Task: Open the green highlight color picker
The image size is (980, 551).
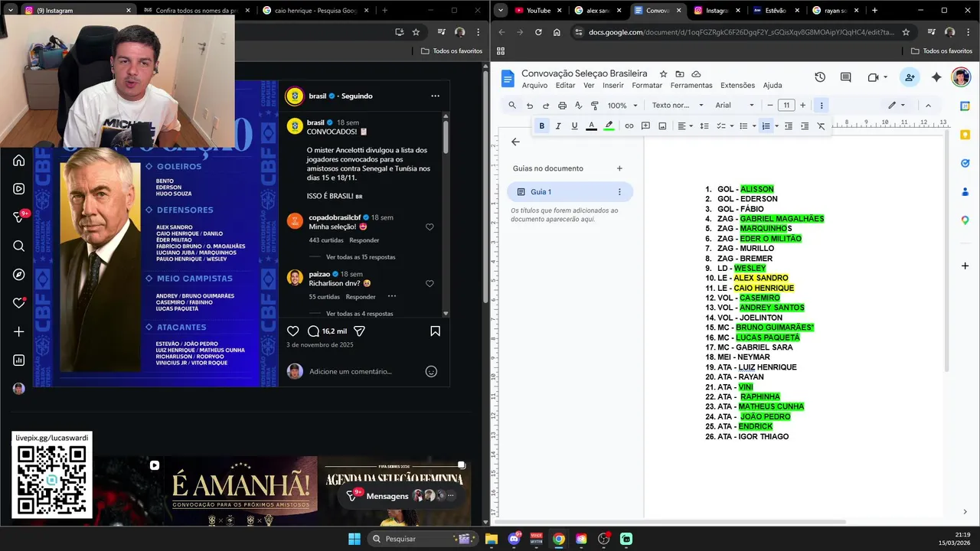Action: pos(609,126)
